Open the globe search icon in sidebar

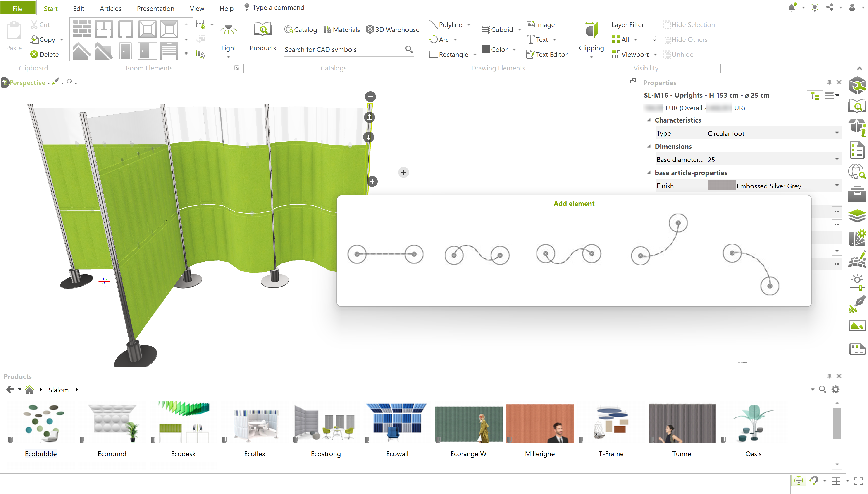(857, 172)
